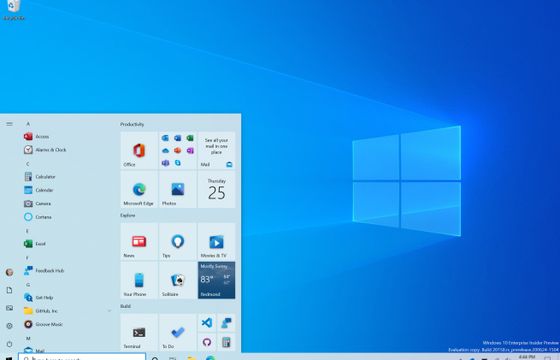The height and width of the screenshot is (360, 560).
Task: Open OneDrive icon in Office apps folder tile
Action: point(165,150)
